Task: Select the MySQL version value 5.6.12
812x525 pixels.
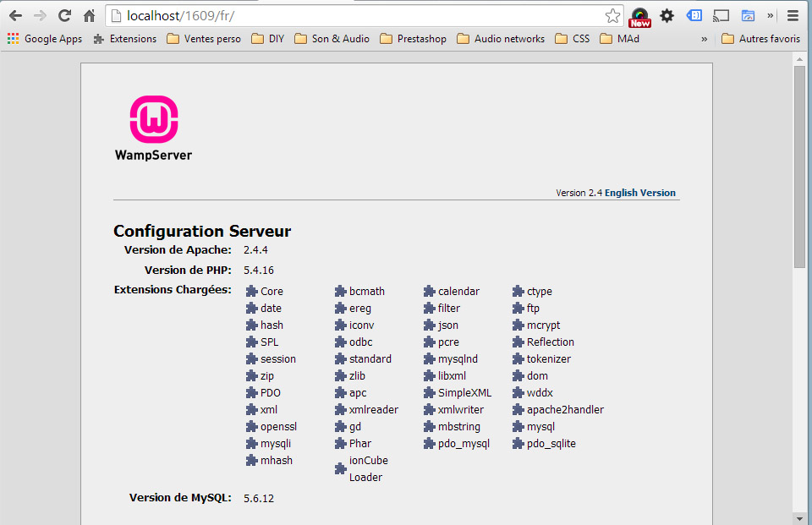Action: [x=259, y=499]
